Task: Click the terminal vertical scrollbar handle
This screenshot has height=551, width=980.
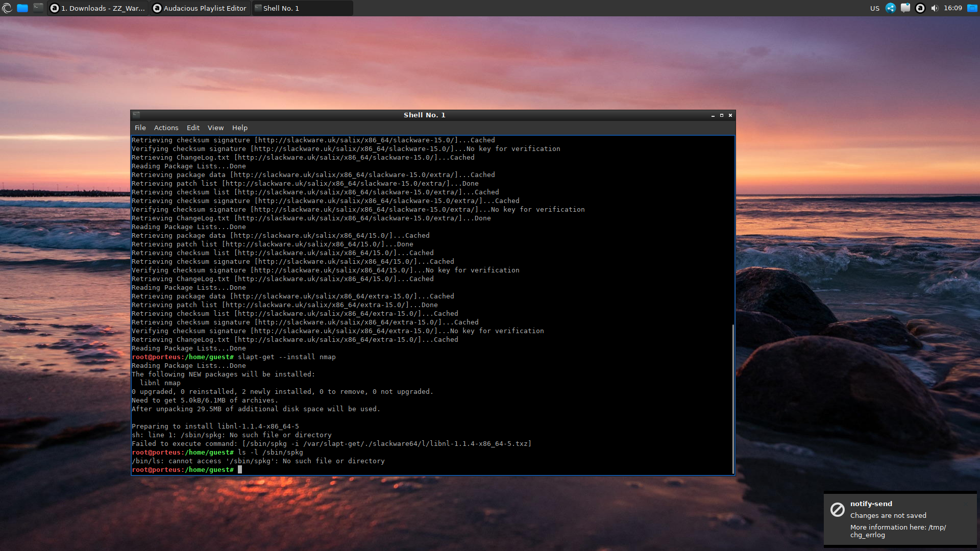Action: click(x=733, y=399)
